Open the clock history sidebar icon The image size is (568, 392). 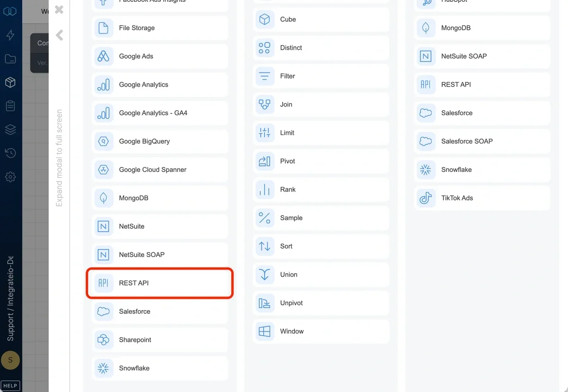(10, 153)
